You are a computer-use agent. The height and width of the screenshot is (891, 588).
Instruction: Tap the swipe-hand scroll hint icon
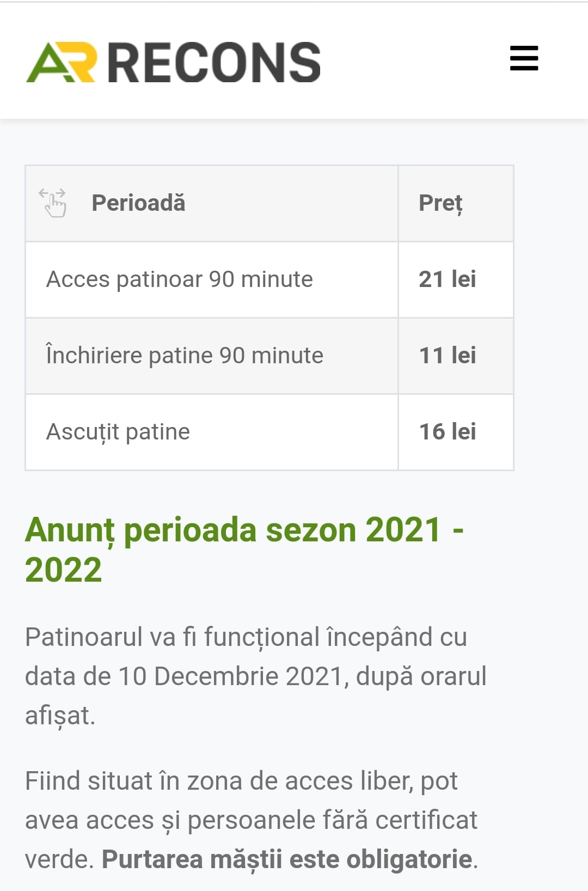pos(53,203)
